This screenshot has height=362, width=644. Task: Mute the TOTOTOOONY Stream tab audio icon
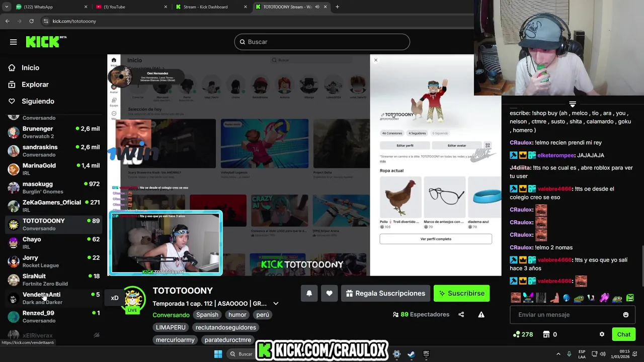317,7
